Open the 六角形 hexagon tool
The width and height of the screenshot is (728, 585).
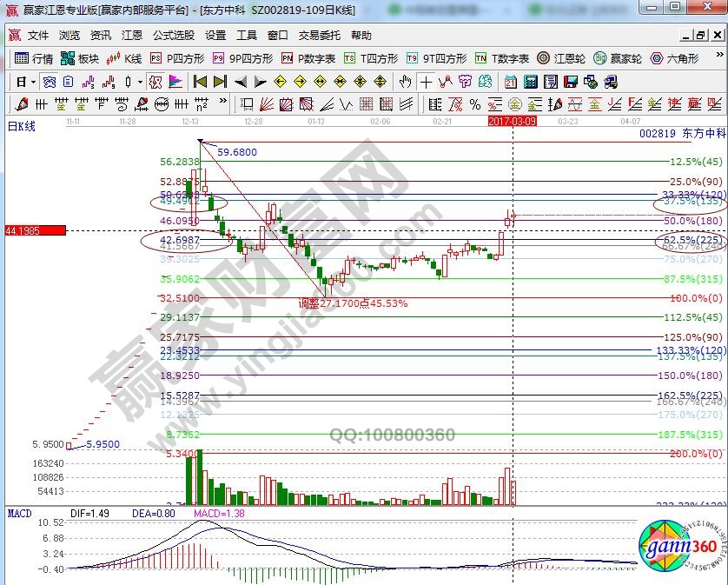[x=674, y=59]
